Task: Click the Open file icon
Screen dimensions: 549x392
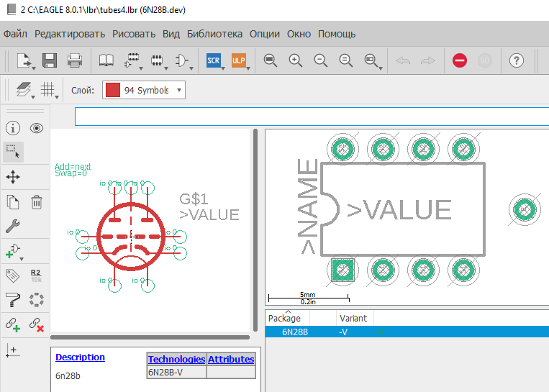Action: [x=24, y=60]
